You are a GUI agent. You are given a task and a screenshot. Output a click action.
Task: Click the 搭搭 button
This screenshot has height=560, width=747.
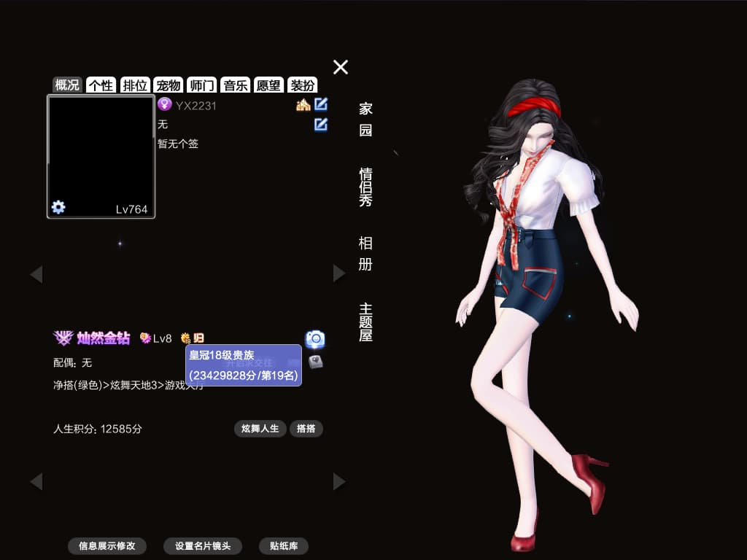point(306,429)
